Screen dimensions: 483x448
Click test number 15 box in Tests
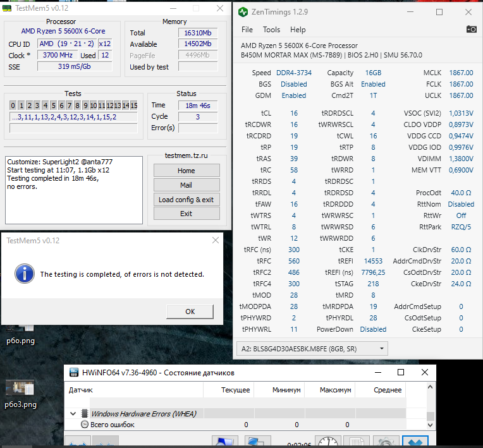133,106
